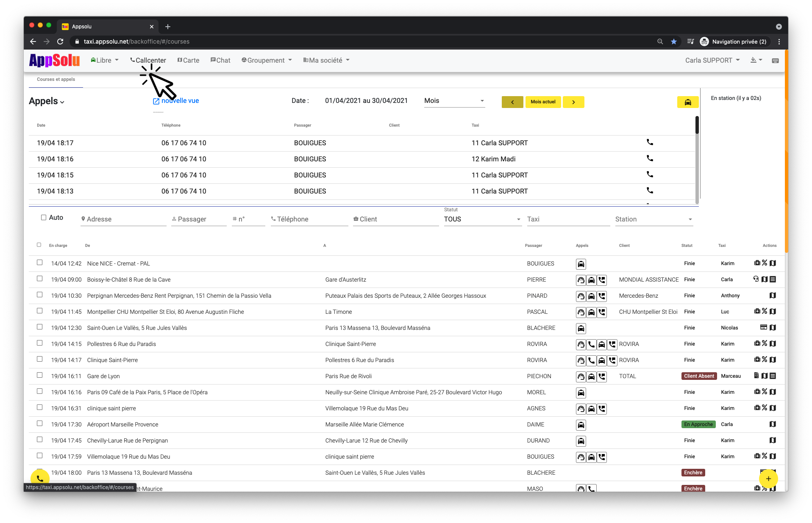812x523 pixels.
Task: Open the Statut TOUS dropdown
Action: (482, 219)
